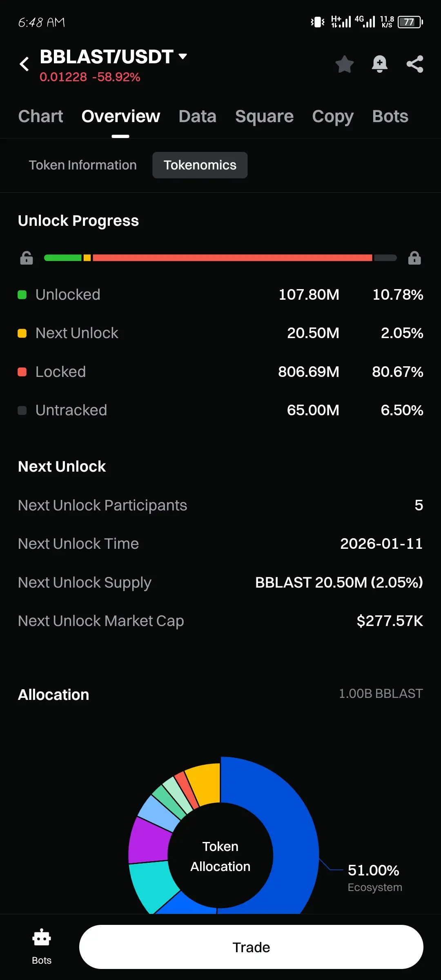Tap the closed padlock locked icon
The image size is (441, 980).
(414, 258)
